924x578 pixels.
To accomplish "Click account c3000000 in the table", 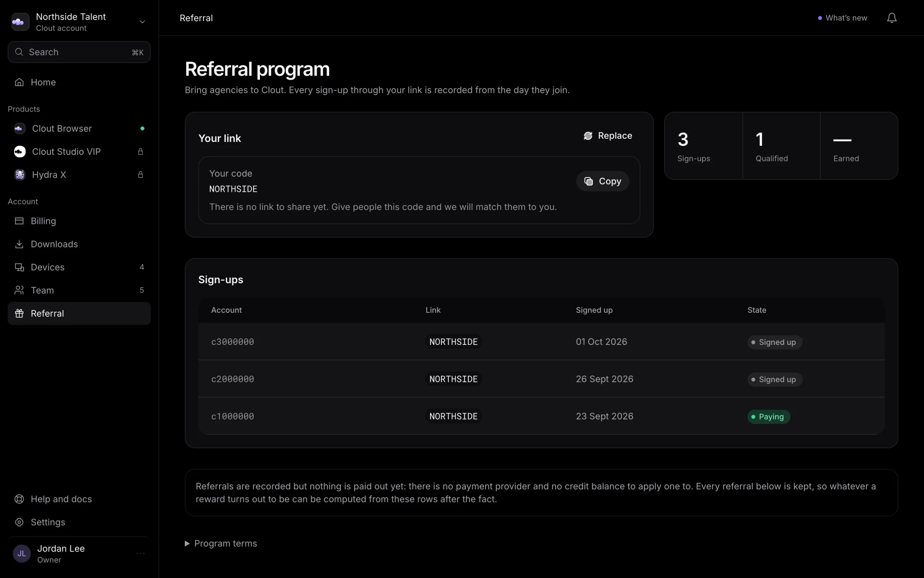I will [233, 342].
